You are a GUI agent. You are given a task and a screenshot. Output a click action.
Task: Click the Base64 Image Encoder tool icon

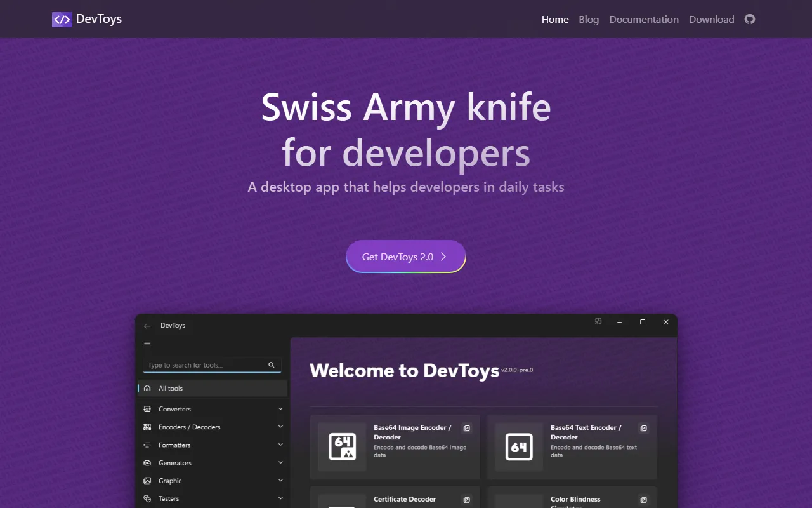coord(342,446)
